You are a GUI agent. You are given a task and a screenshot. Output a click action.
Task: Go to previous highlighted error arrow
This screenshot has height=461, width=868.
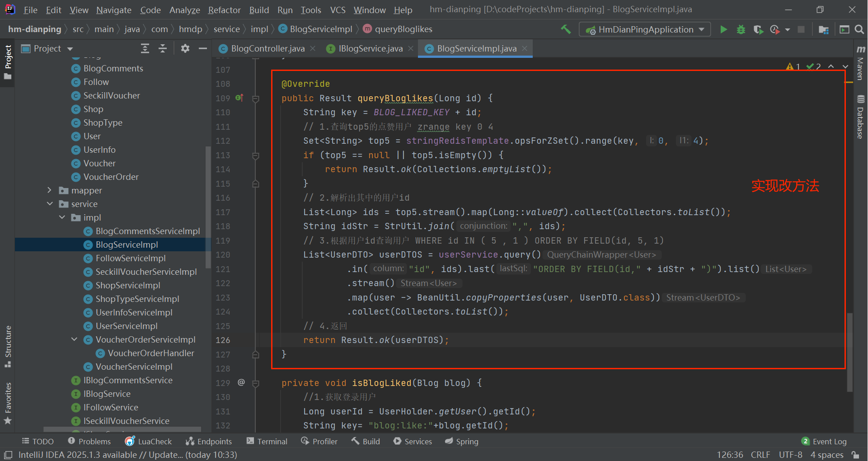(x=831, y=67)
